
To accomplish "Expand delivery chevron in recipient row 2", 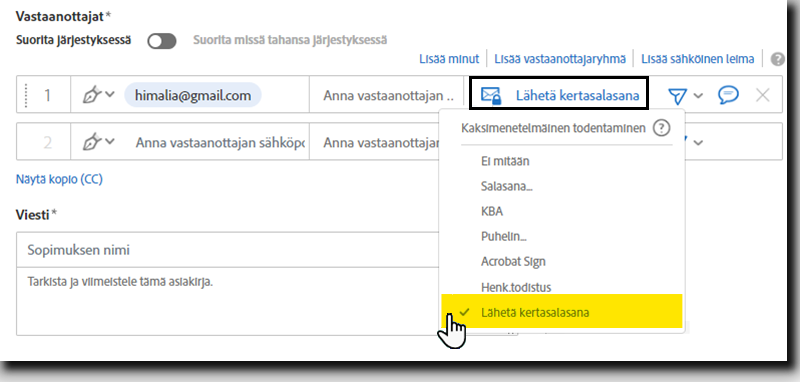I will (697, 143).
